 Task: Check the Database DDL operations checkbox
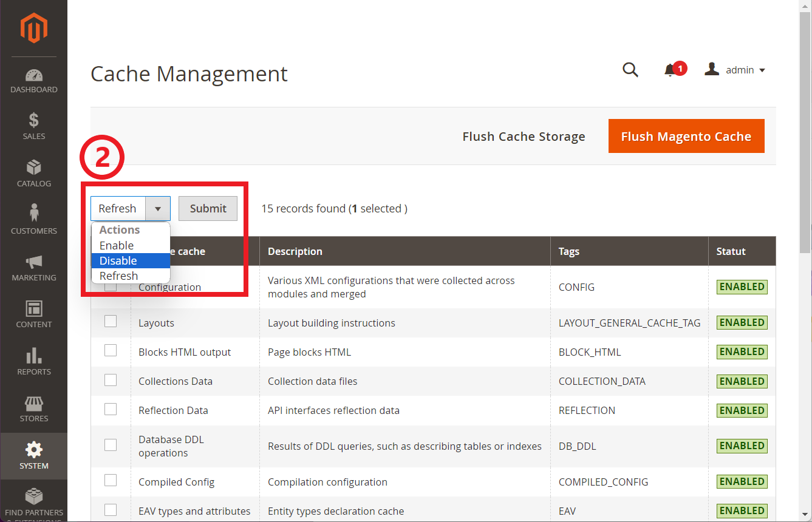(x=111, y=445)
